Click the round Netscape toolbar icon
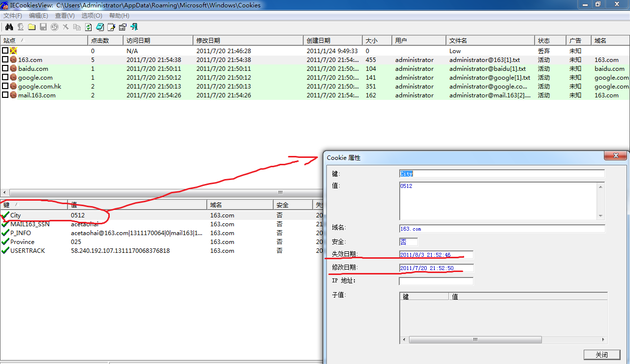This screenshot has width=630, height=364. coord(54,27)
